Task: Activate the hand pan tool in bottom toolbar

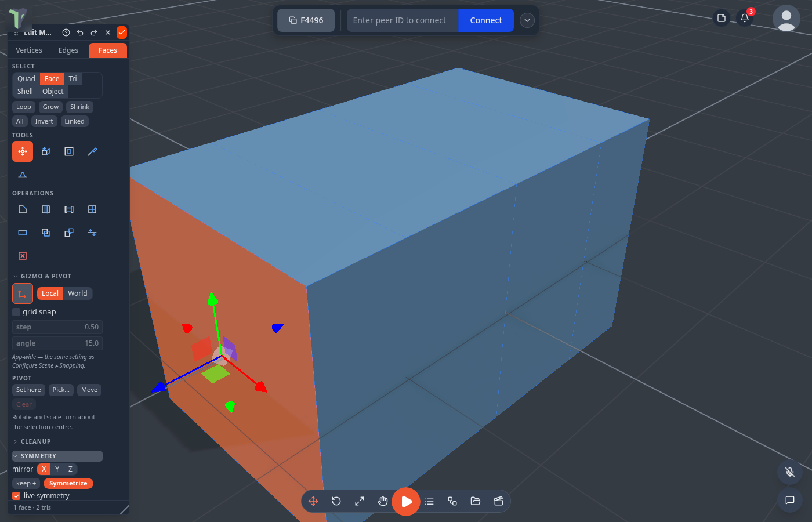Action: (383, 501)
